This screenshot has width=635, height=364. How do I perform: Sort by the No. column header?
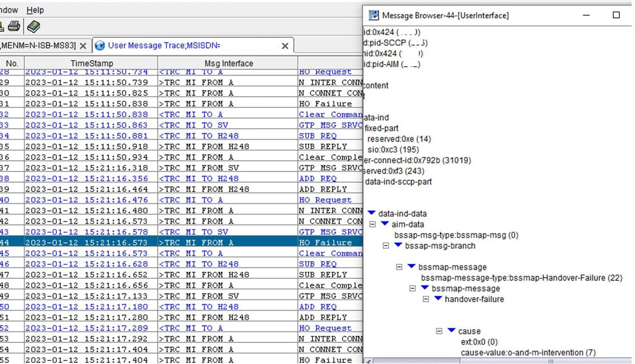[12, 63]
